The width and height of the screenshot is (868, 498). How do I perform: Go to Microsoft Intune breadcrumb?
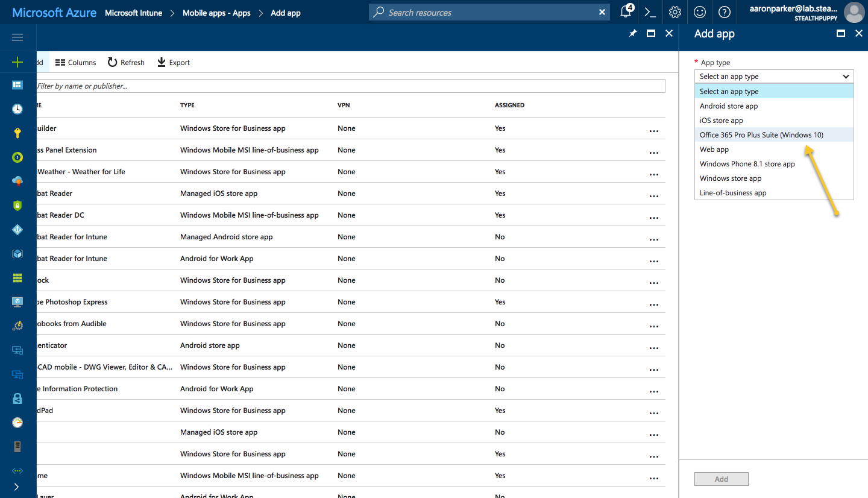coord(134,13)
